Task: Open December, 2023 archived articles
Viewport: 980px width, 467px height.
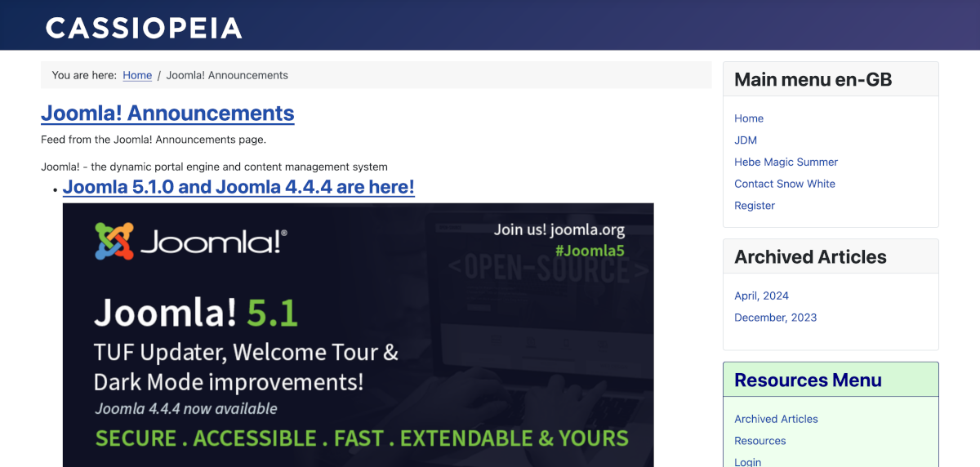Action: click(775, 318)
